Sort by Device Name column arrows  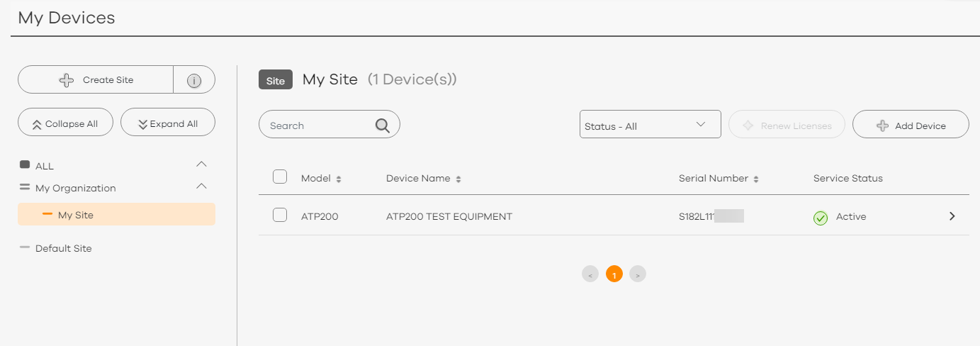(458, 179)
